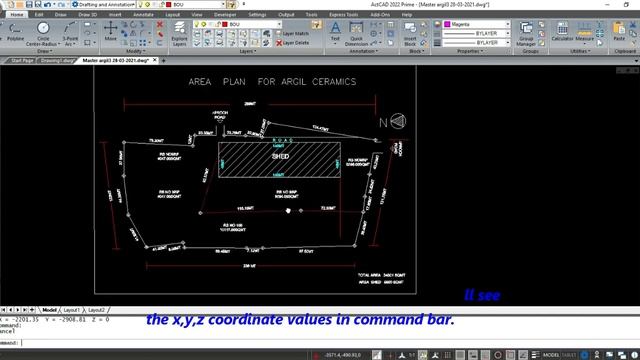The width and height of the screenshot is (640, 360).
Task: Toggle the dotted grid icon in the status bar
Action: click(447, 355)
